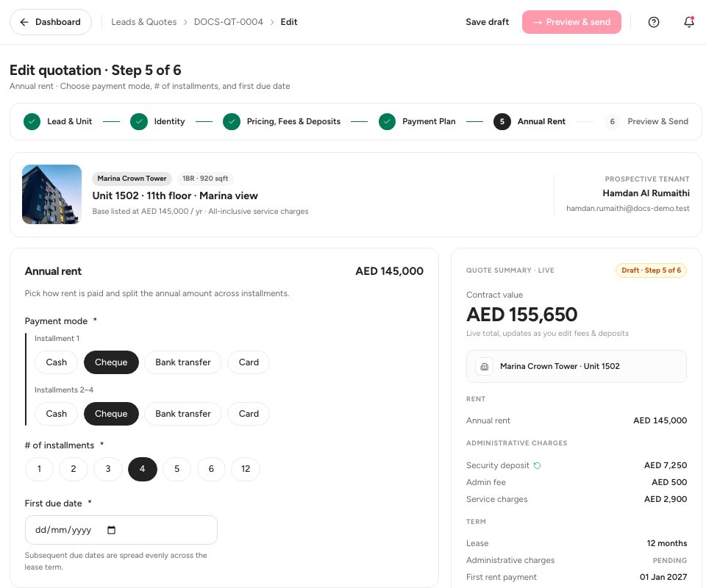Open Leads & Quotes breadcrumb

tap(144, 22)
